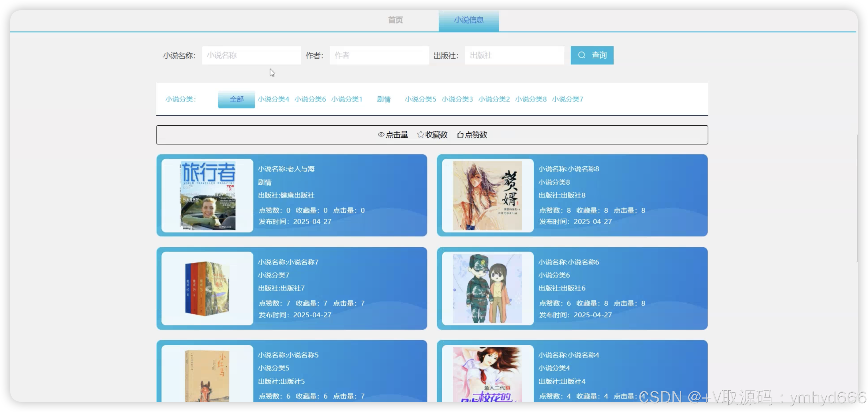The width and height of the screenshot is (868, 412).
Task: Focus the 小说名称 input field
Action: coord(251,55)
